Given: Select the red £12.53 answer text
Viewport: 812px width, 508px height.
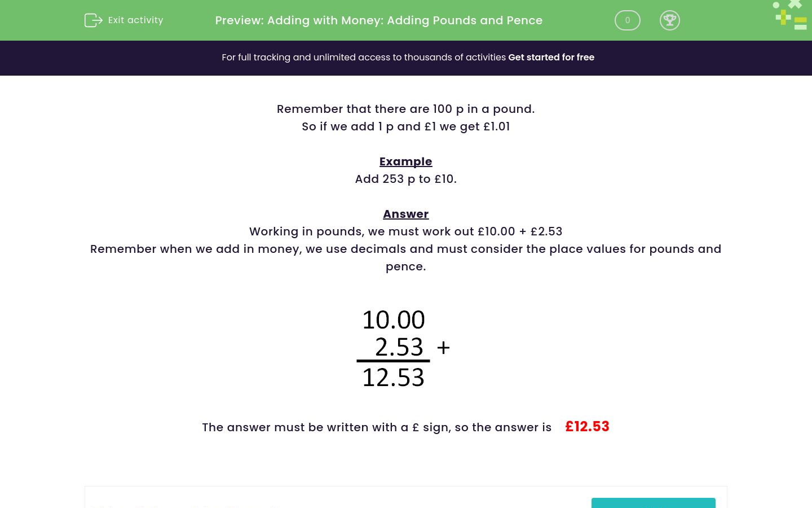Looking at the screenshot, I should (x=587, y=427).
